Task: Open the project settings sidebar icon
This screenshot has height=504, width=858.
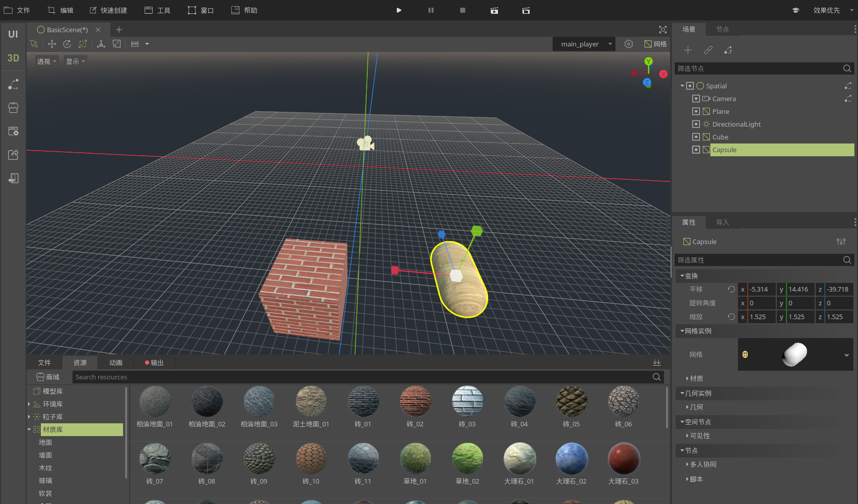Action: pyautogui.click(x=13, y=131)
